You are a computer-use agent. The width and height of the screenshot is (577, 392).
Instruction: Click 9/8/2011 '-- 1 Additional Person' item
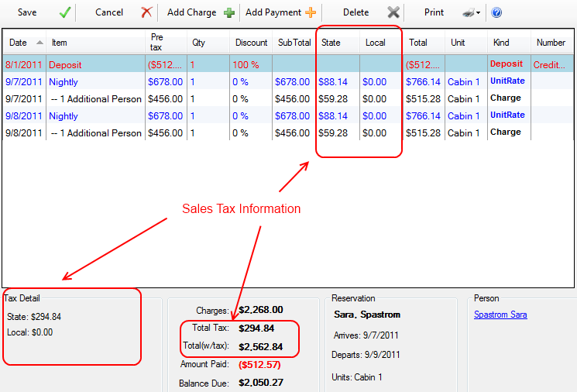point(96,133)
